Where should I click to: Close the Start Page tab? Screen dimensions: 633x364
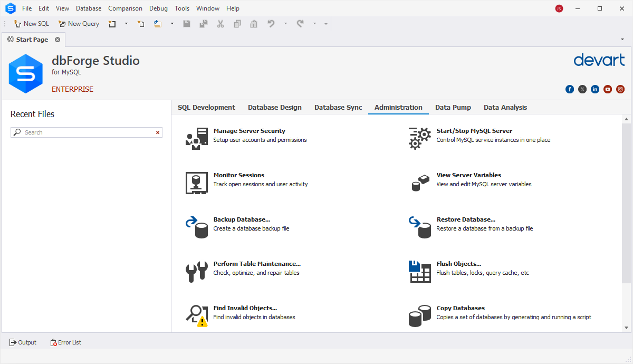pyautogui.click(x=57, y=40)
